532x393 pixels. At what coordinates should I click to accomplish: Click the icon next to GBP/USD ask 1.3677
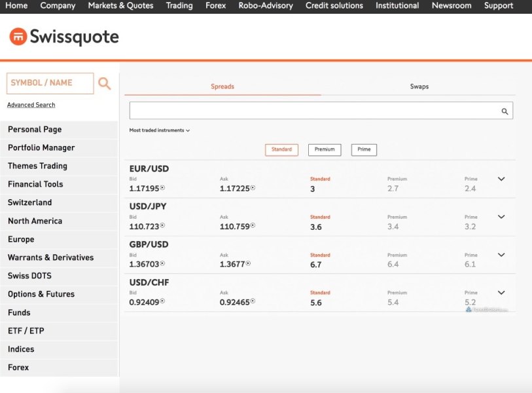click(x=248, y=264)
